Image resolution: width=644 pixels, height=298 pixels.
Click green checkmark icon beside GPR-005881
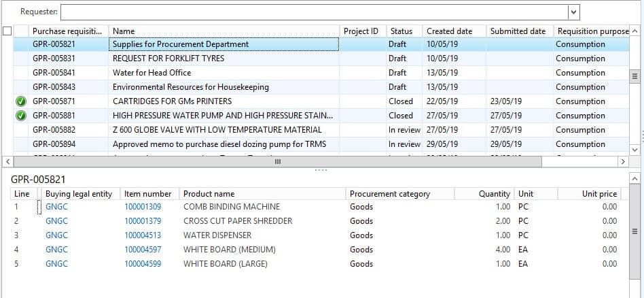(x=21, y=116)
